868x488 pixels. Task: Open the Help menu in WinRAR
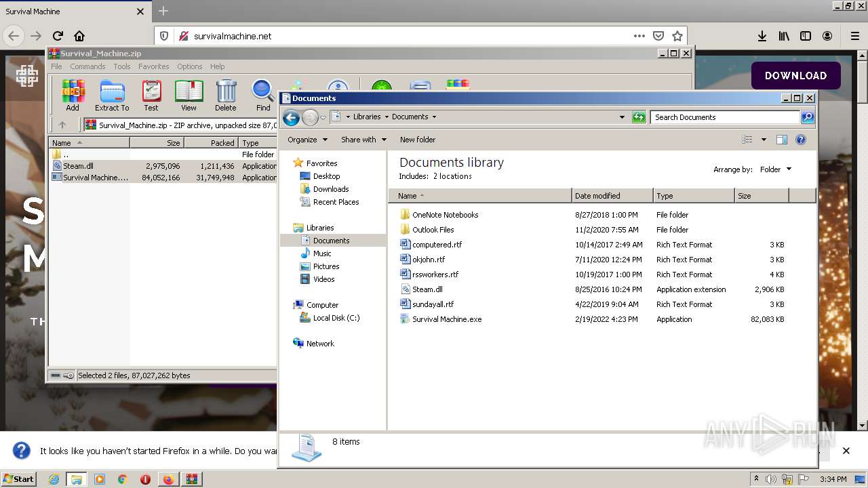(x=217, y=66)
